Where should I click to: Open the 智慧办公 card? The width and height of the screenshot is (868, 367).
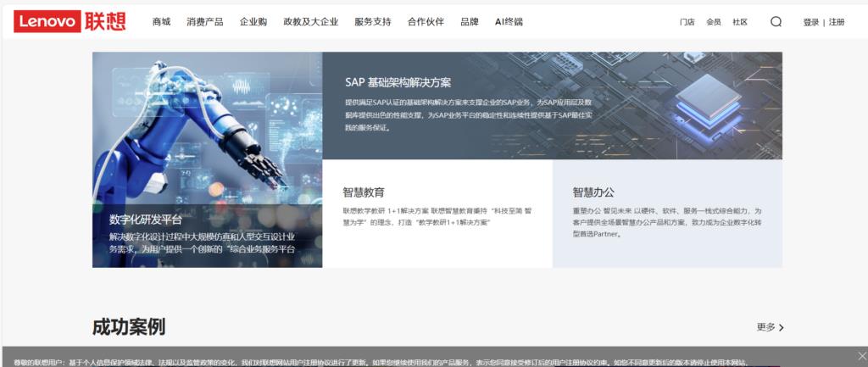click(667, 214)
